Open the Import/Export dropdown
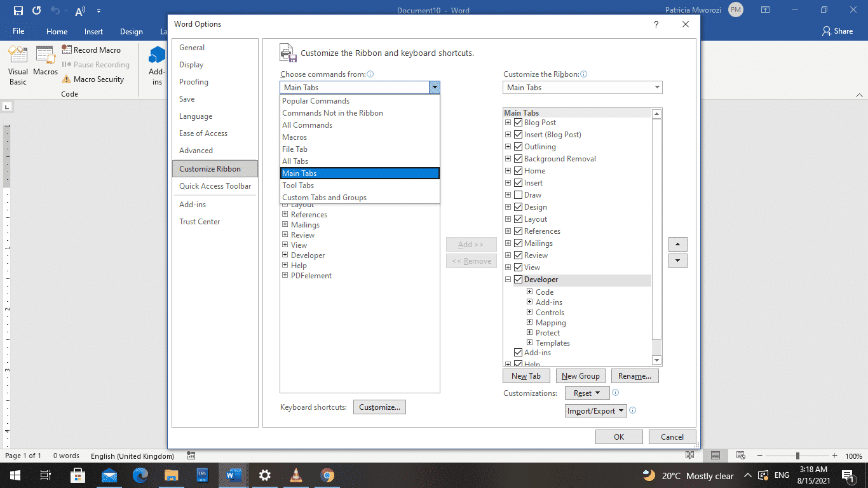Image resolution: width=868 pixels, height=488 pixels. click(595, 410)
